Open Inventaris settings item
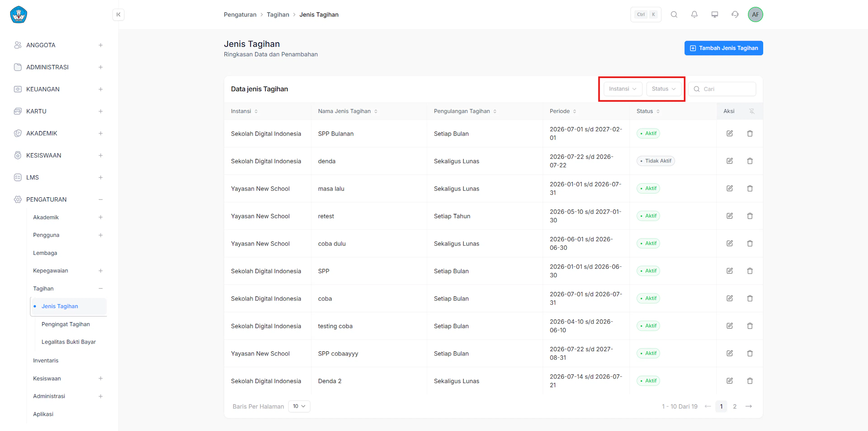 (x=45, y=361)
